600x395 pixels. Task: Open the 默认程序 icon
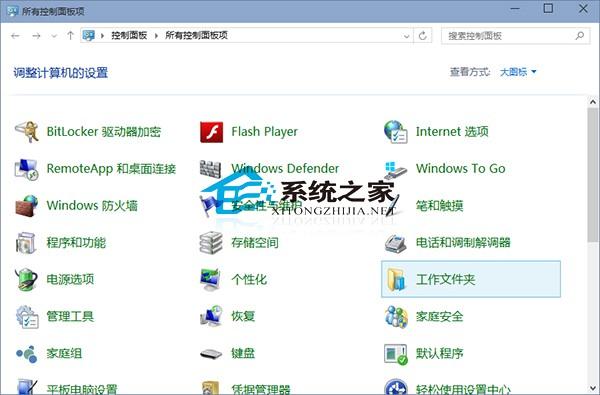(x=396, y=353)
